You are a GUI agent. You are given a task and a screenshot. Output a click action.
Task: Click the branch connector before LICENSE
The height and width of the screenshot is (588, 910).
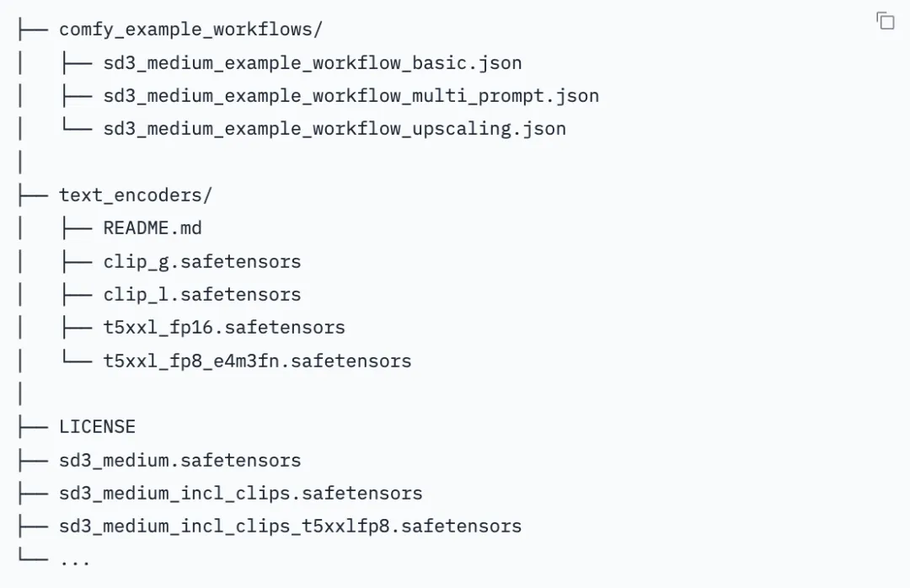coord(33,426)
